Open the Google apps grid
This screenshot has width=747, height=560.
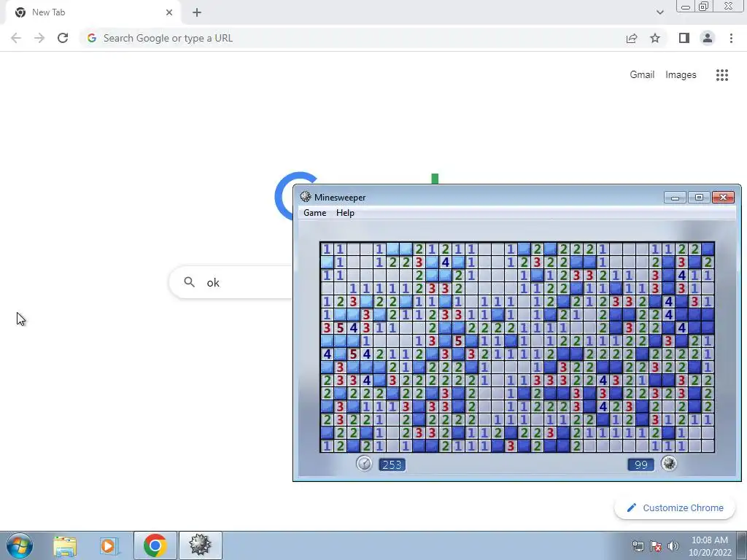[x=721, y=75]
